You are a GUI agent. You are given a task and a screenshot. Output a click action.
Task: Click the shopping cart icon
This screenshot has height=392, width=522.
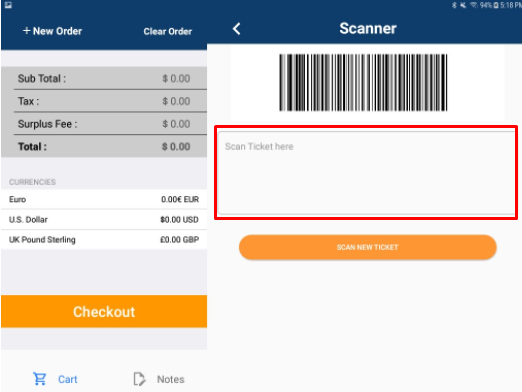click(x=40, y=379)
